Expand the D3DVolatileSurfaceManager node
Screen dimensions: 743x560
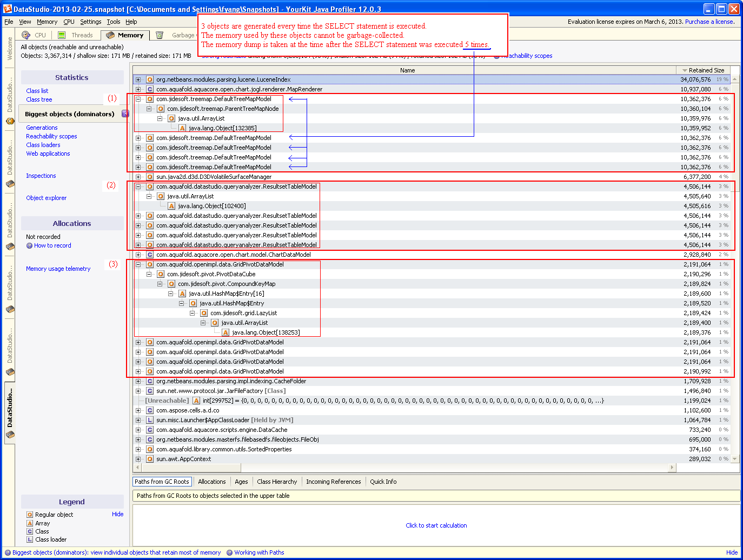point(138,177)
